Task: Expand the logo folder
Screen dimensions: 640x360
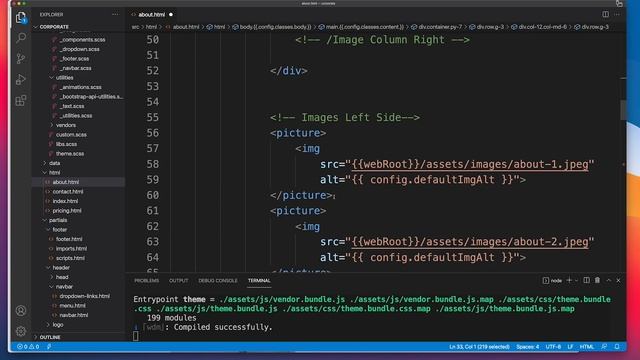Action: pos(58,324)
